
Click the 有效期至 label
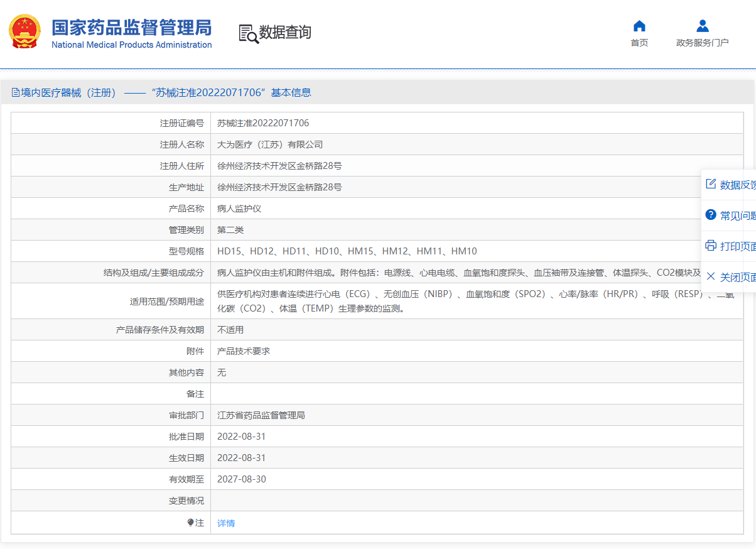[x=186, y=479]
